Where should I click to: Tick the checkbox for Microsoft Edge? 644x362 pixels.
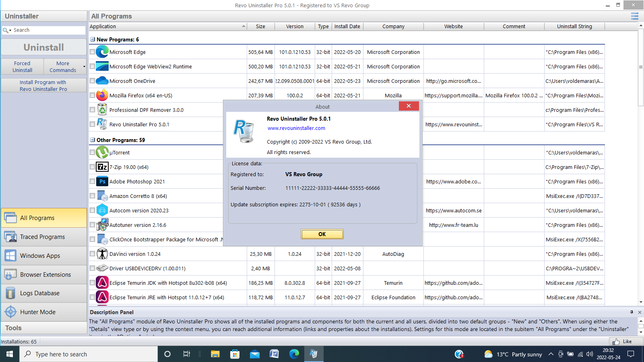coord(92,52)
